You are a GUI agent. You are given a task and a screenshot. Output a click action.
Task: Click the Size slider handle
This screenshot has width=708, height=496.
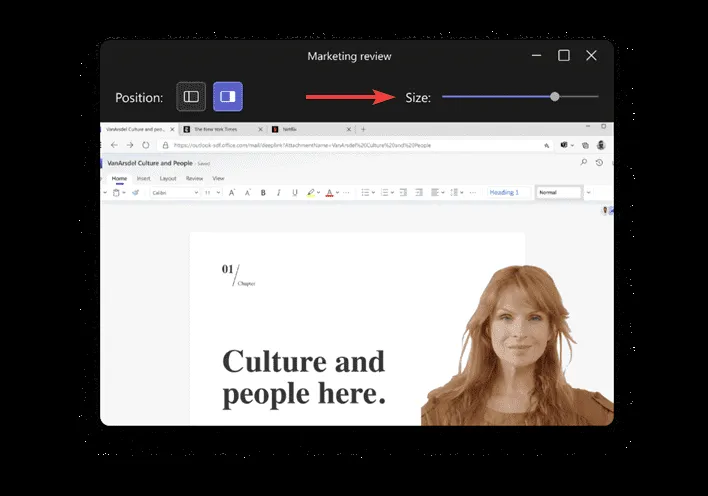pyautogui.click(x=554, y=97)
